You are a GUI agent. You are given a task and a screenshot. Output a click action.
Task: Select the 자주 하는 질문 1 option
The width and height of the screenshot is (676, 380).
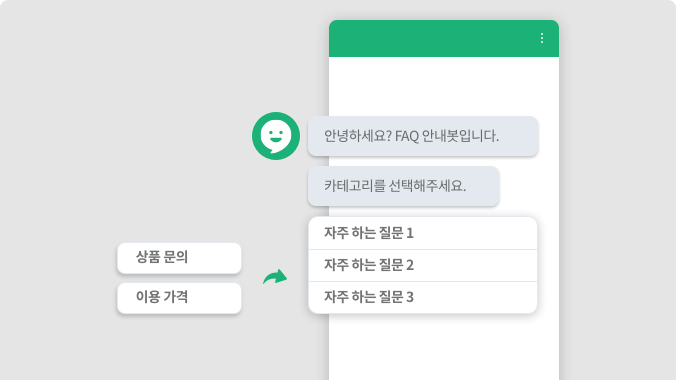422,233
